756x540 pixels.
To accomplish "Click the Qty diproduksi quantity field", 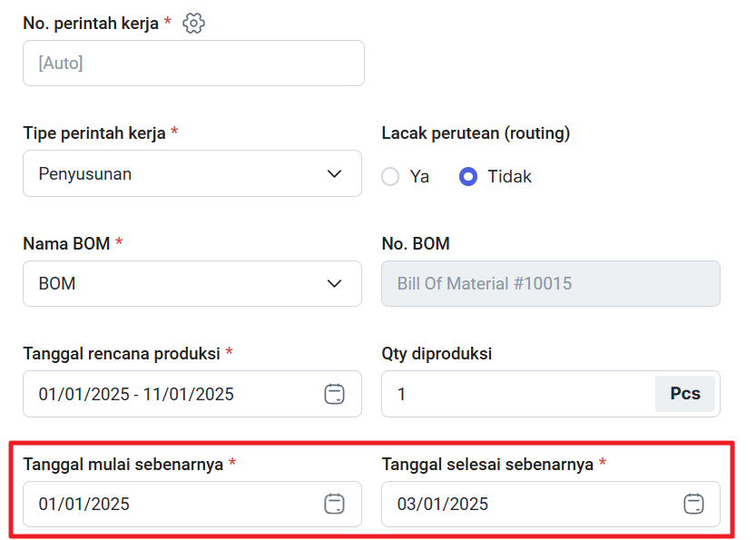I will [518, 394].
